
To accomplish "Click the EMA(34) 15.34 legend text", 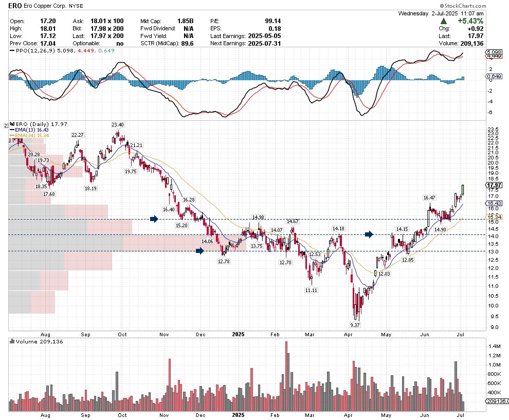I will tap(31, 135).
